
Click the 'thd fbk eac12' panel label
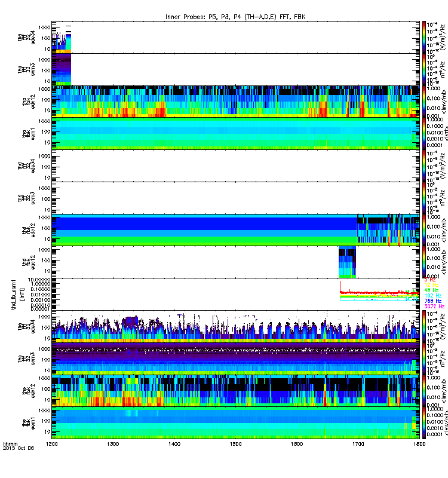(x=28, y=262)
